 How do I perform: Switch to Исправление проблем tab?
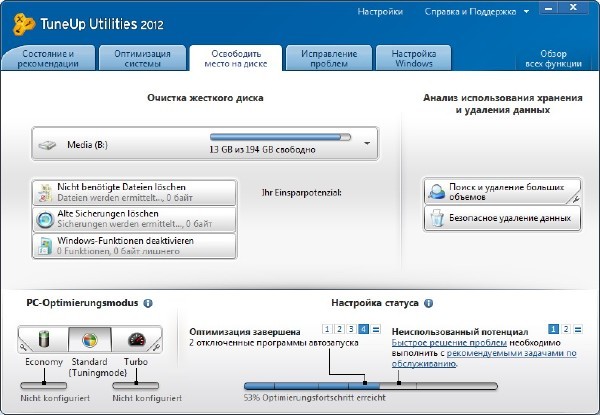click(329, 58)
